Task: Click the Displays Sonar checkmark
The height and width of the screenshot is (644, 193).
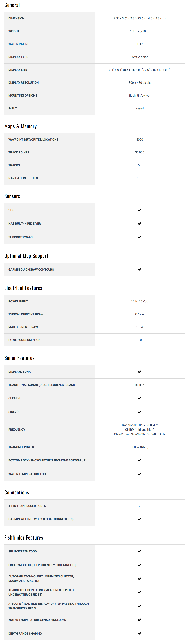Action: [139, 372]
